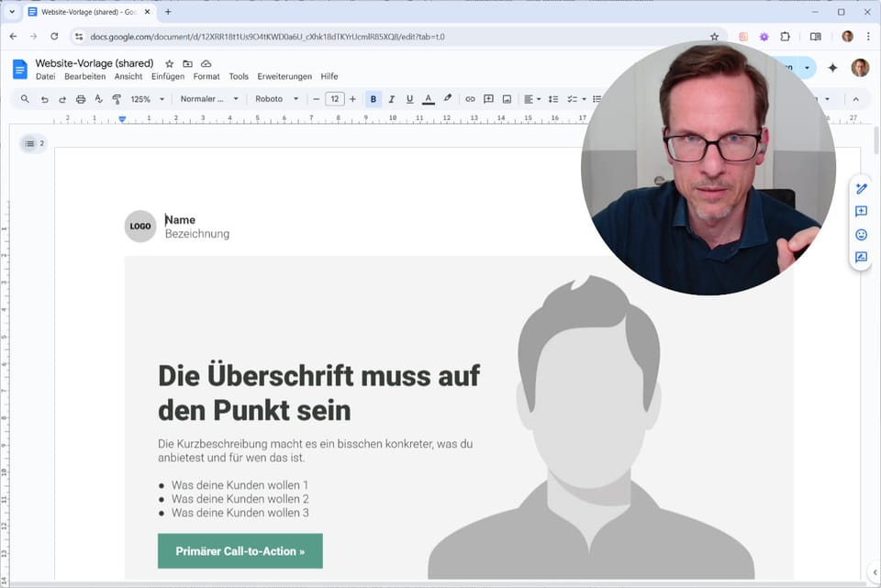Viewport: 881px width, 588px height.
Task: Click the Name text in the header
Action: [181, 220]
